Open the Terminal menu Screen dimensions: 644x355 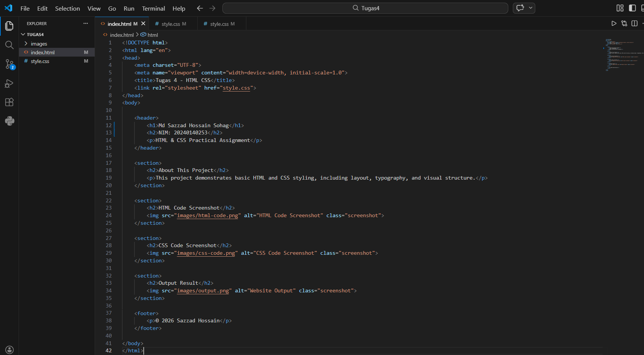pyautogui.click(x=153, y=8)
